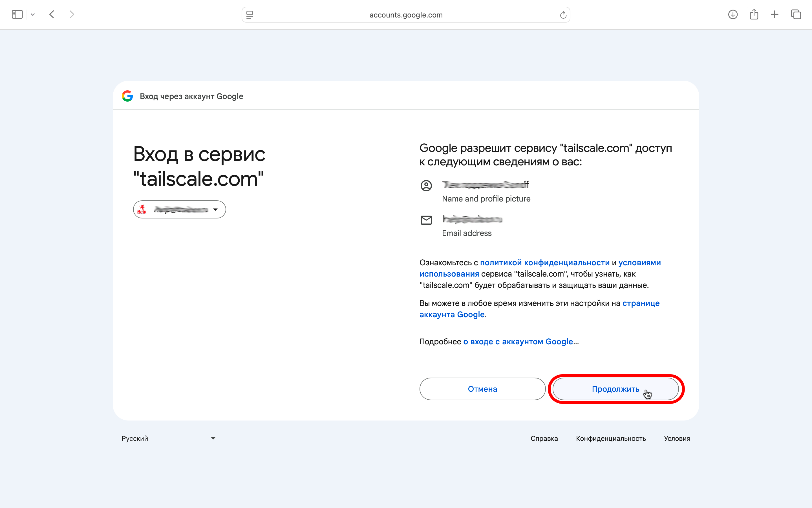Viewport: 812px width, 508px height.
Task: Add a new tab with the plus icon
Action: pyautogui.click(x=775, y=14)
